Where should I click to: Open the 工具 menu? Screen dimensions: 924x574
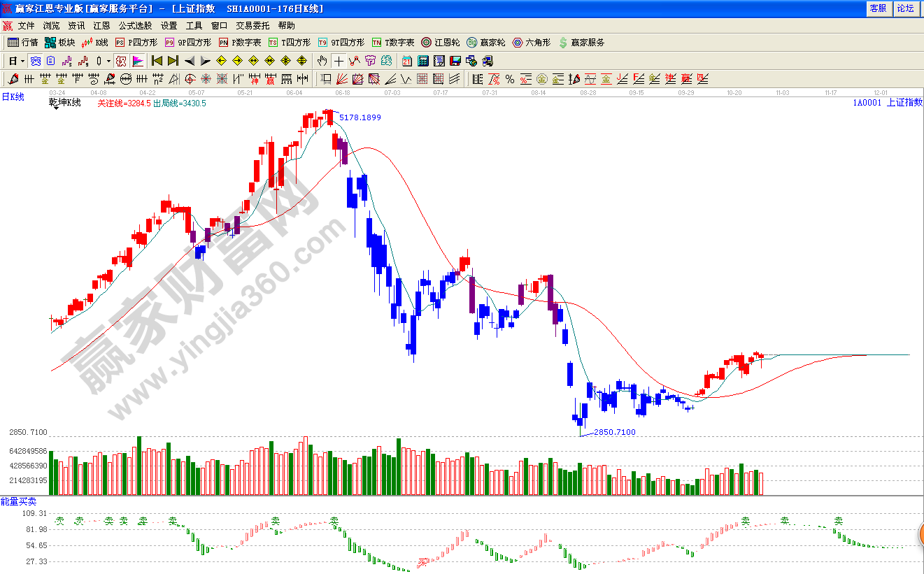tap(194, 26)
